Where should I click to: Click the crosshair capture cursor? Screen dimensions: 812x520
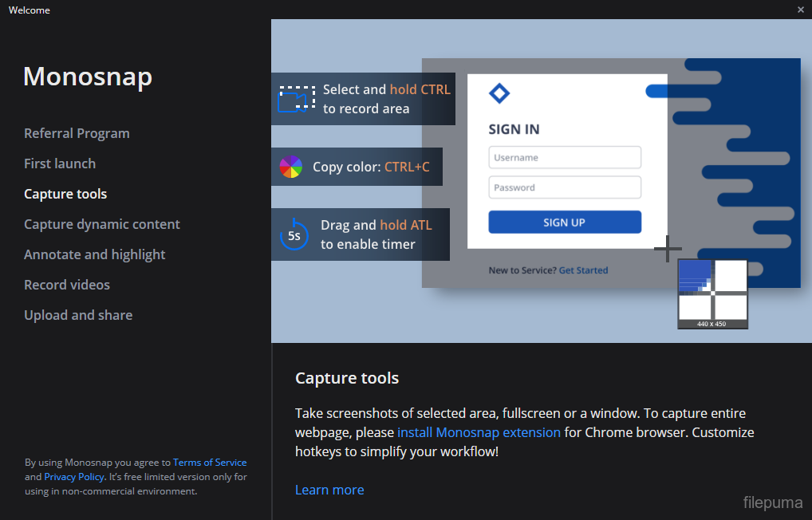click(x=667, y=249)
